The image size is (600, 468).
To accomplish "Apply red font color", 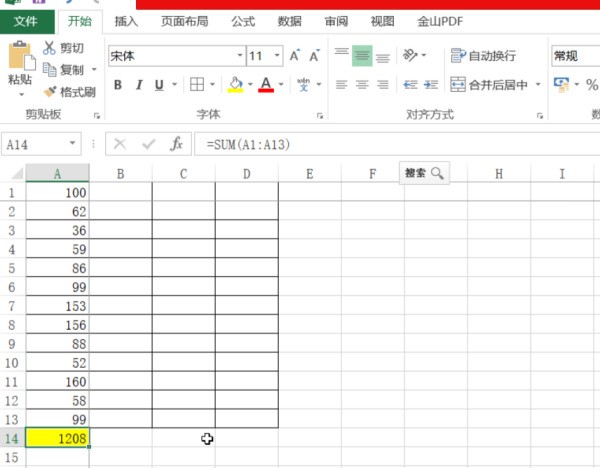I will pyautogui.click(x=266, y=84).
